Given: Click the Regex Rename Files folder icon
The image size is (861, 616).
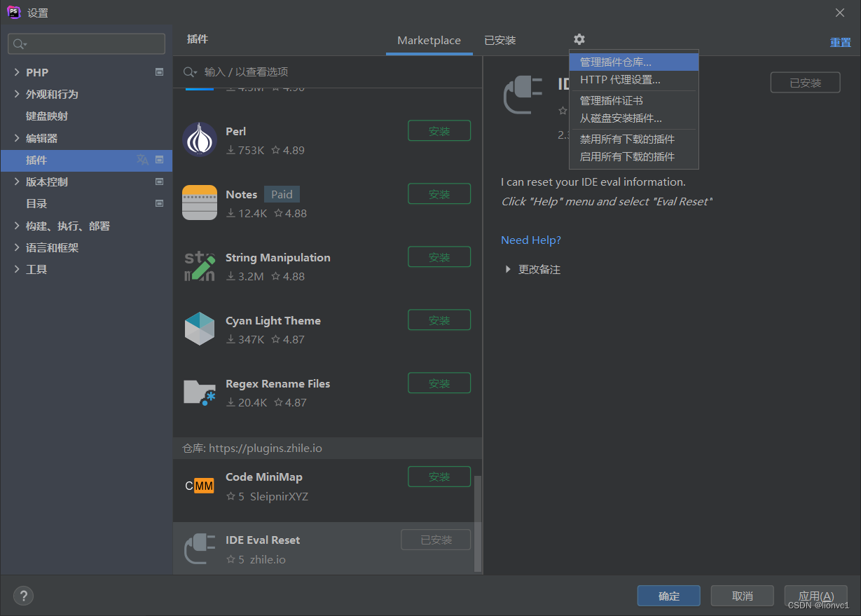Looking at the screenshot, I should pos(200,392).
